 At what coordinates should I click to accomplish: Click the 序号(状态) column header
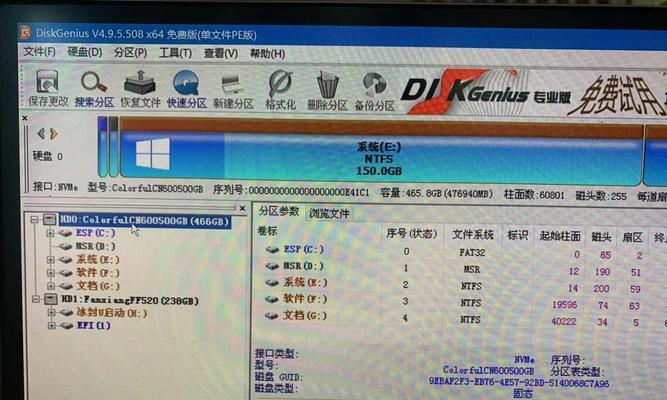[411, 234]
